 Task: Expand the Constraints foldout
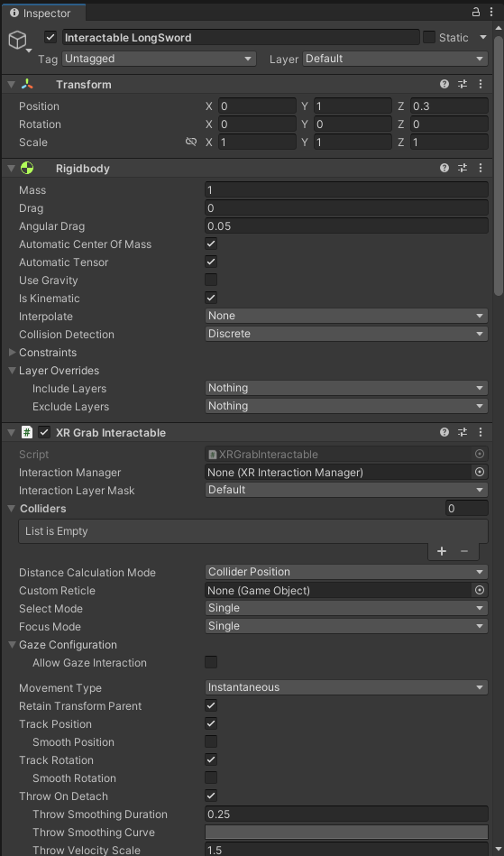click(13, 352)
